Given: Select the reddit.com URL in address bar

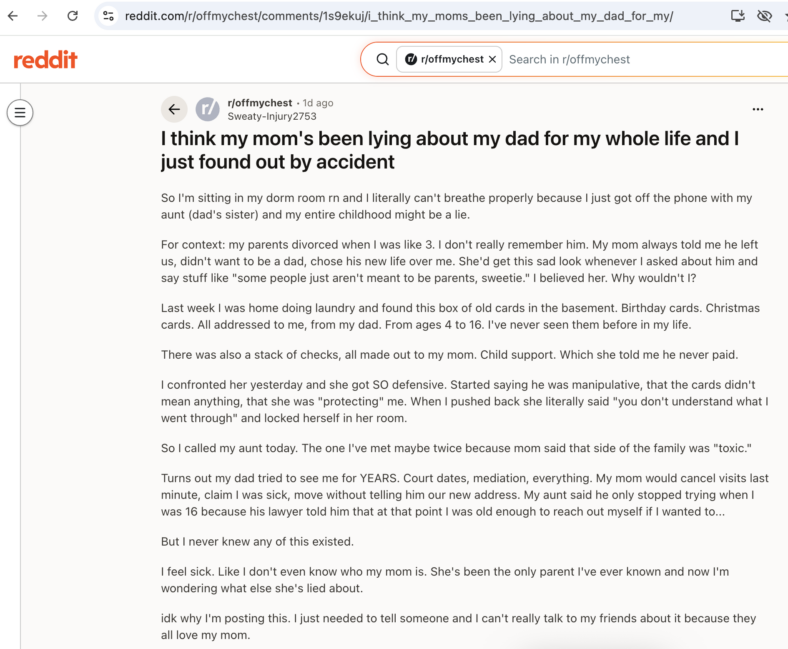Looking at the screenshot, I should [x=399, y=16].
